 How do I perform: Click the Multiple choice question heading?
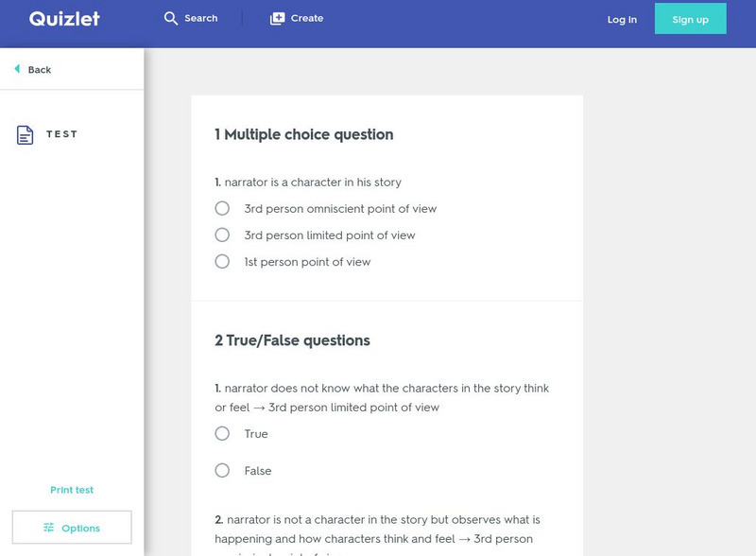[303, 134]
